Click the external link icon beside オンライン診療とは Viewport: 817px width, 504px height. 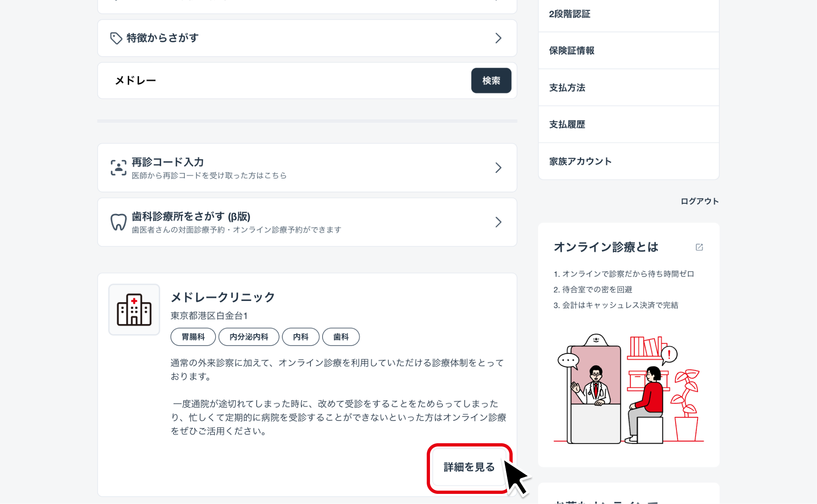(699, 247)
